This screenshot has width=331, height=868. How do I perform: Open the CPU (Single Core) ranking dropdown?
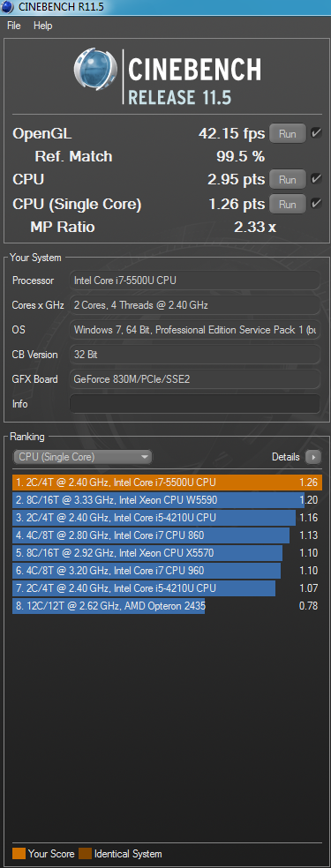pos(82,457)
